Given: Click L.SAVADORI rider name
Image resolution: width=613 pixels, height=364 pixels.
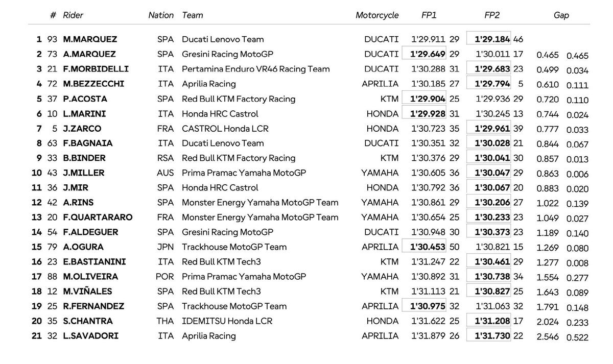Looking at the screenshot, I should (x=90, y=336).
